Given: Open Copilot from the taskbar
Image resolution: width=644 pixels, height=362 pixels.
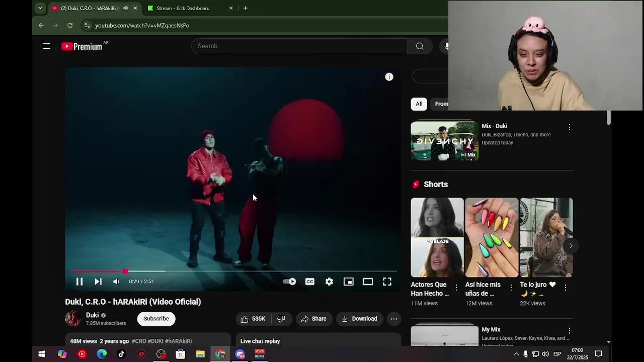Looking at the screenshot, I should (62, 354).
